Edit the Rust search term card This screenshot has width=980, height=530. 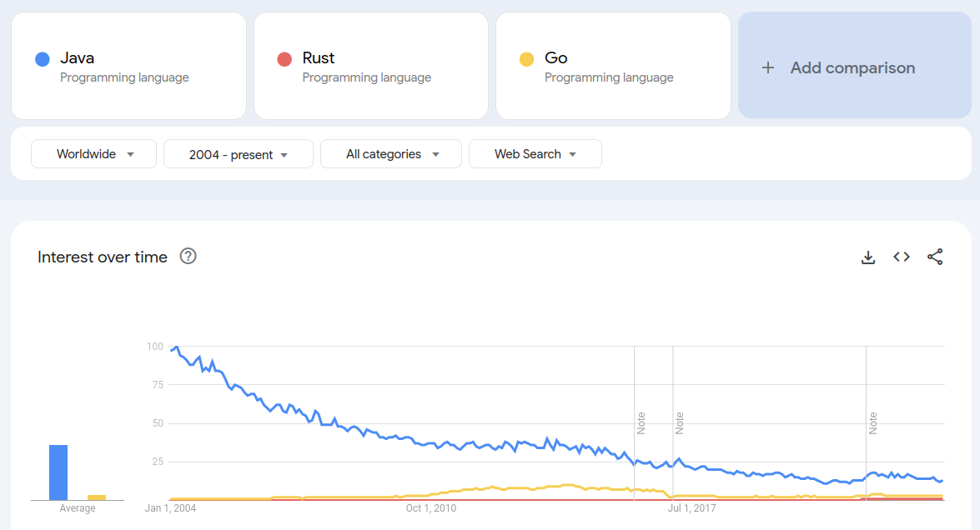click(370, 67)
